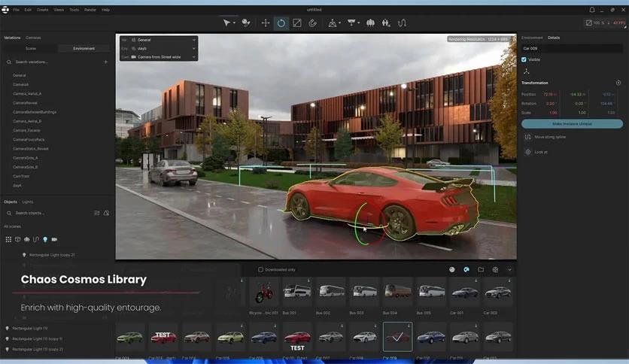This screenshot has width=629, height=364.
Task: Select the Move tool in the toolbar
Action: click(x=265, y=23)
